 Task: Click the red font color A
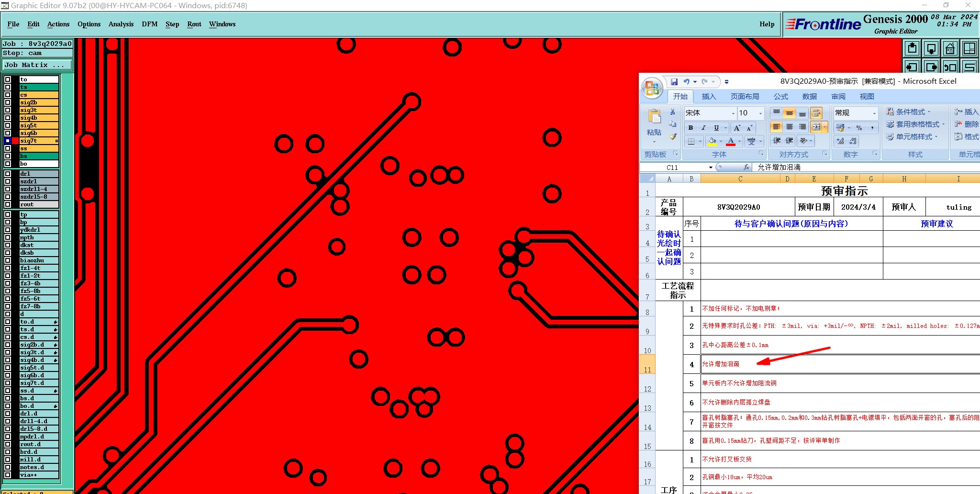731,141
